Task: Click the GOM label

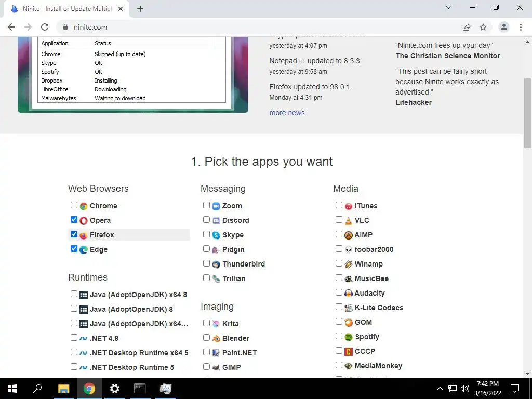Action: (x=363, y=322)
